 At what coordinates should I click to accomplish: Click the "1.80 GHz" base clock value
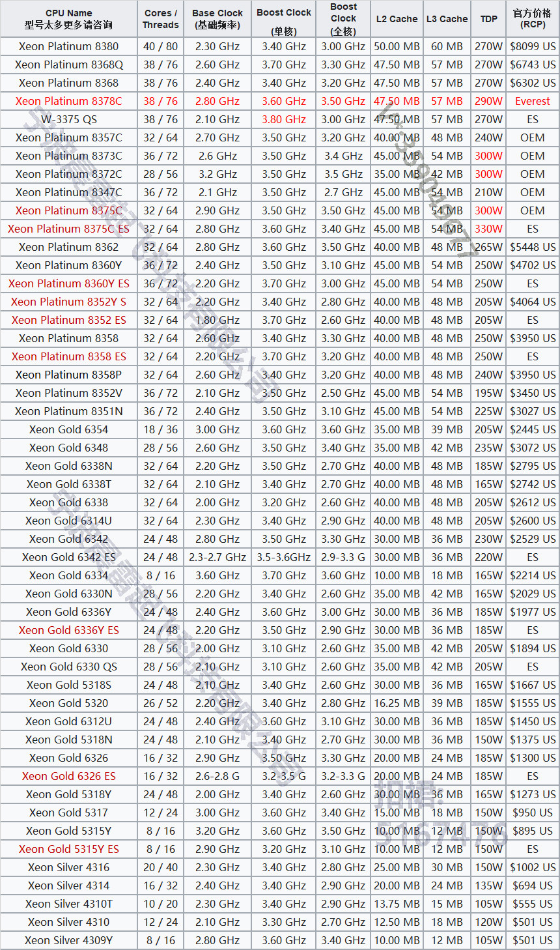tap(217, 320)
